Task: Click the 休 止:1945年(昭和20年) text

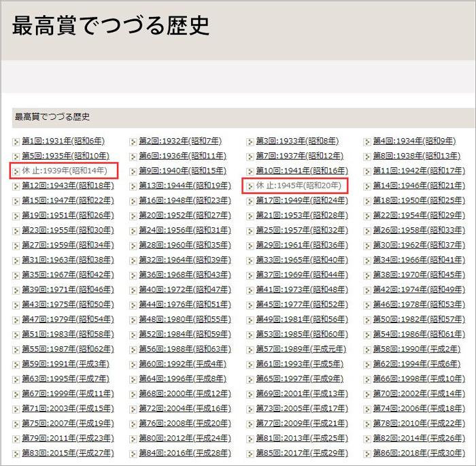Action: (x=299, y=186)
